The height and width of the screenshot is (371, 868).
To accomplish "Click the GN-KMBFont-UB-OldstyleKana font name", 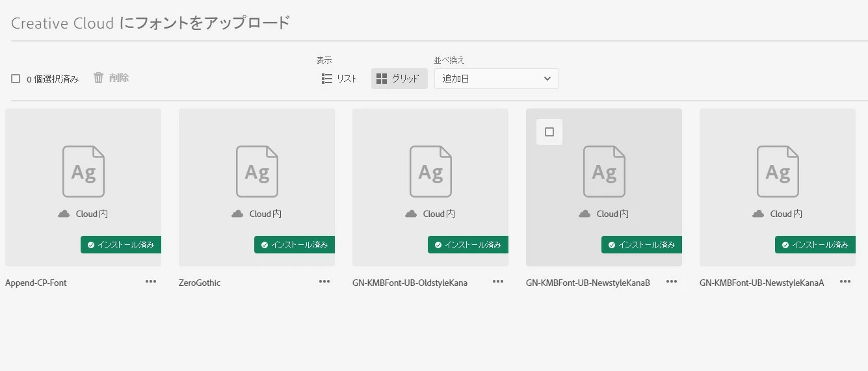I will tap(410, 283).
